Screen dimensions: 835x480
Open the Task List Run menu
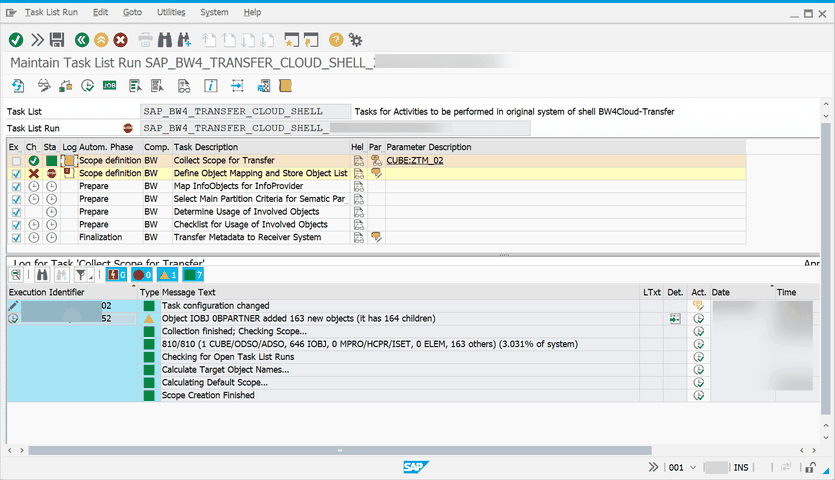pos(51,12)
